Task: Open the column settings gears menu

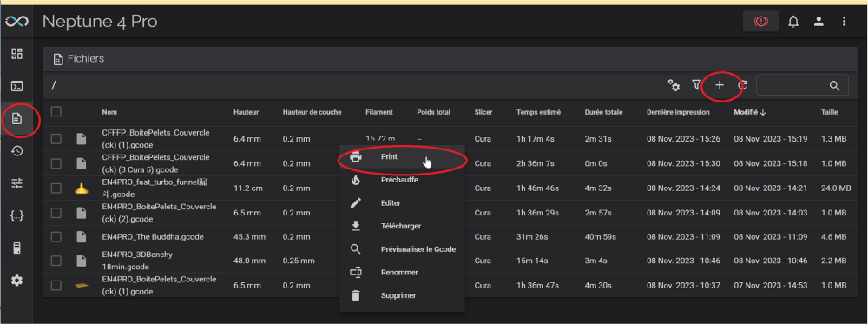Action: point(674,85)
